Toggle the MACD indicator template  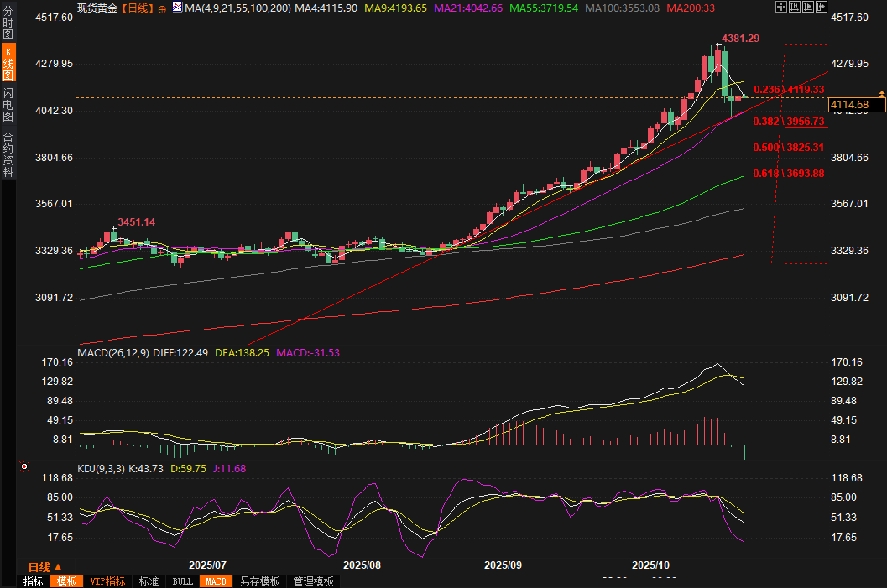click(216, 581)
